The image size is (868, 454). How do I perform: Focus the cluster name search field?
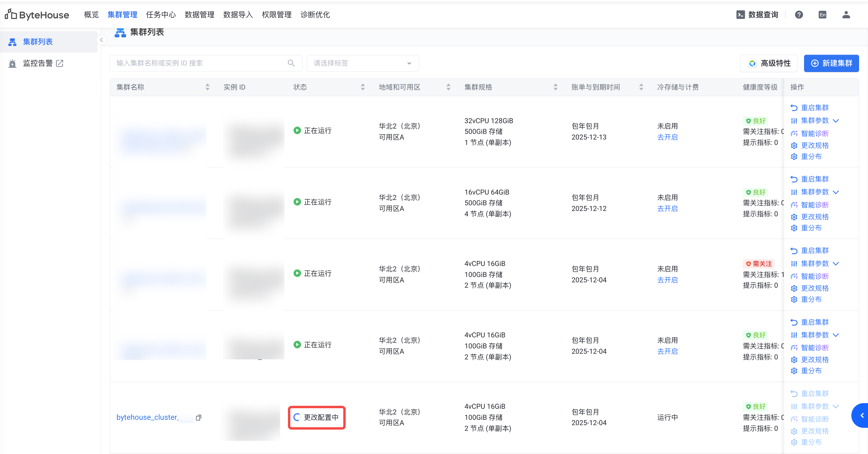point(199,63)
